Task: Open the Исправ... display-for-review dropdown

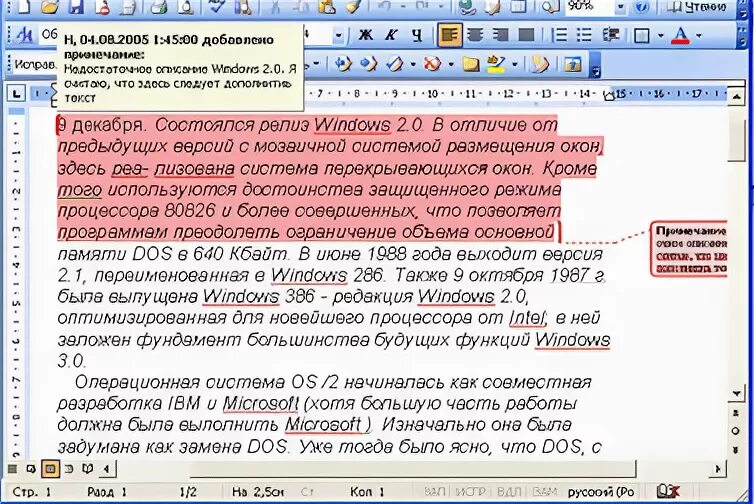Action: click(x=34, y=64)
